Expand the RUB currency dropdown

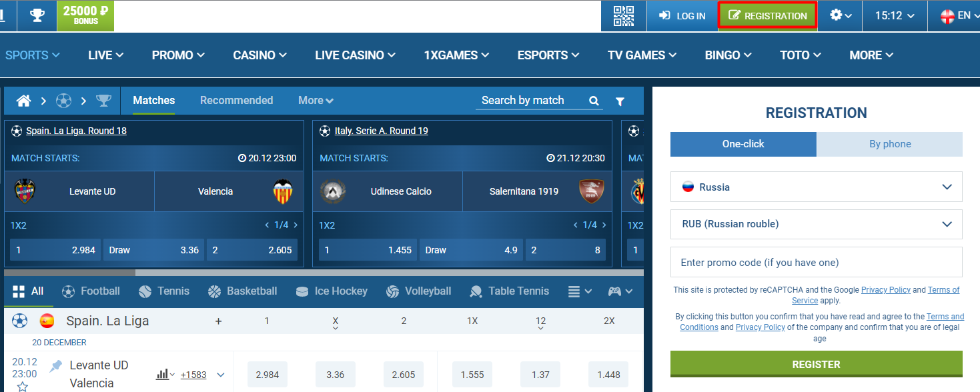817,224
